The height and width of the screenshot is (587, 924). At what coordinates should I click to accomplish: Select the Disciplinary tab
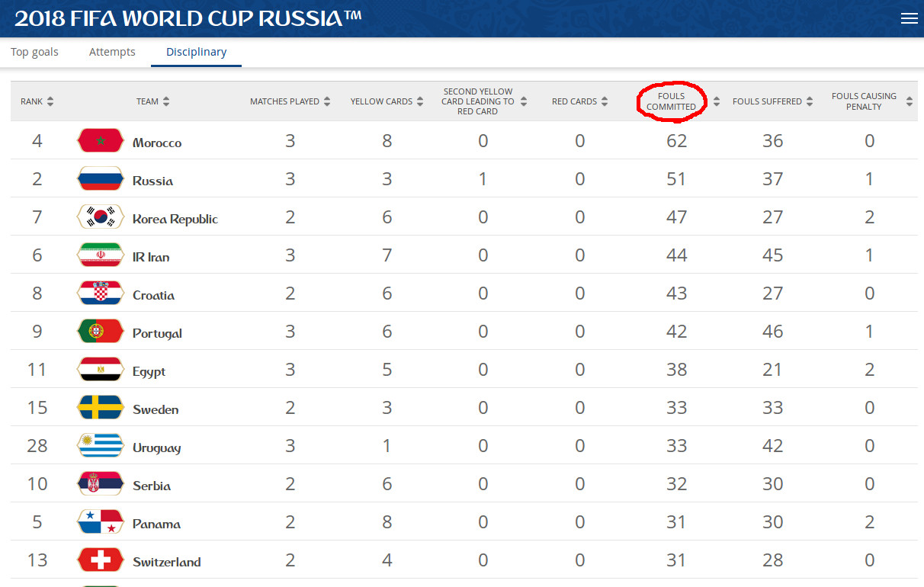pyautogui.click(x=196, y=52)
